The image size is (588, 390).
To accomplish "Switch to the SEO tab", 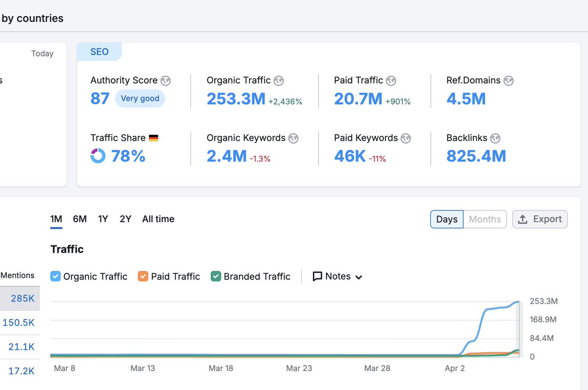I will pyautogui.click(x=99, y=51).
